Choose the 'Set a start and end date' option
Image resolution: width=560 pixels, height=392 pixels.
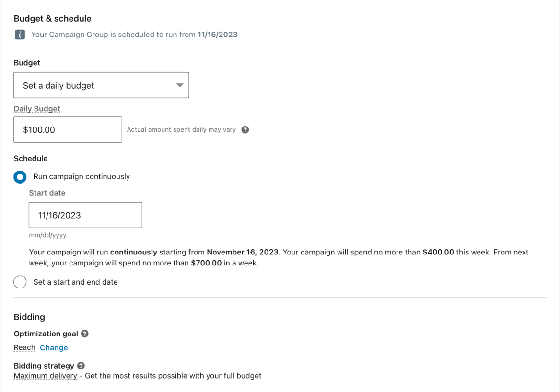(20, 282)
